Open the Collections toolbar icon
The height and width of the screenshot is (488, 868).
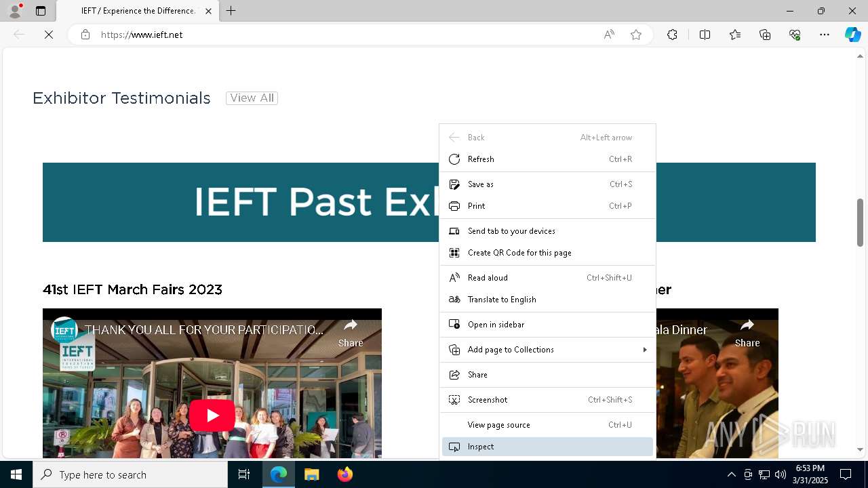click(x=765, y=35)
